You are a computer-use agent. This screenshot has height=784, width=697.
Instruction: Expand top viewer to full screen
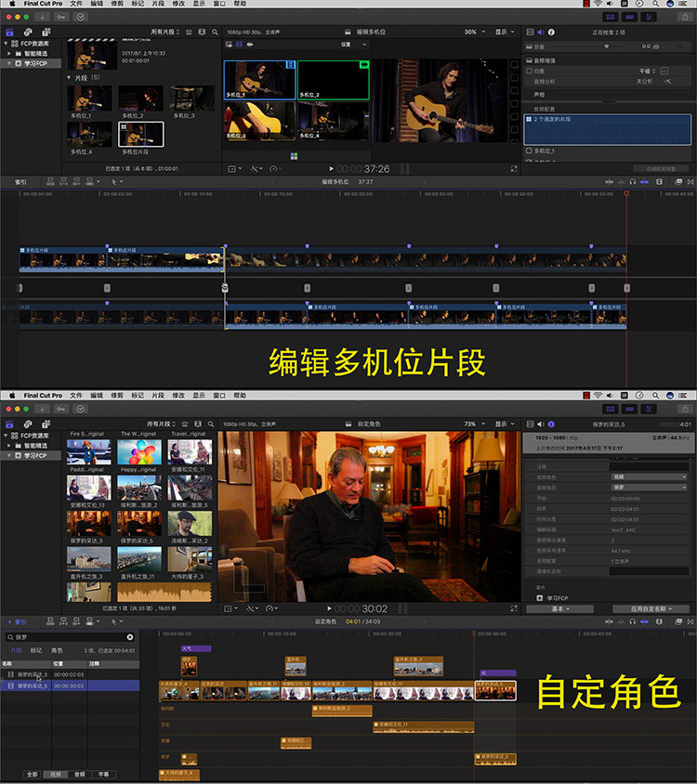pyautogui.click(x=514, y=169)
